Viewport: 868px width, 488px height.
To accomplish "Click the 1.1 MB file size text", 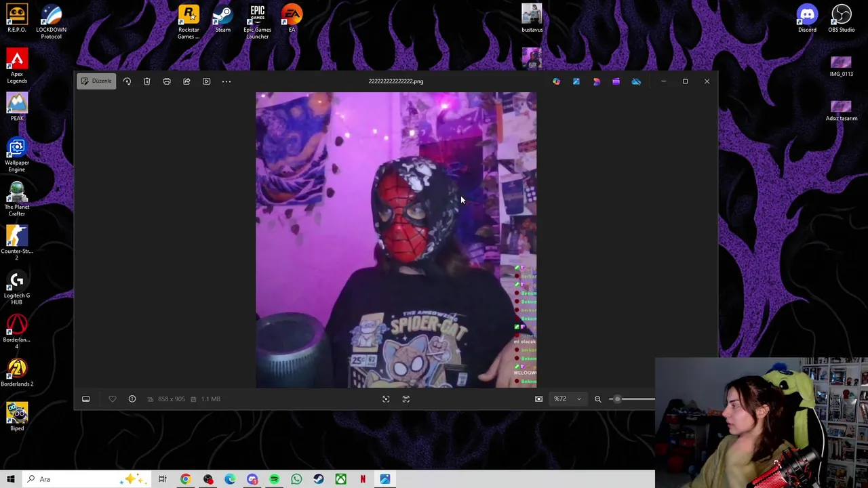I will tap(211, 399).
